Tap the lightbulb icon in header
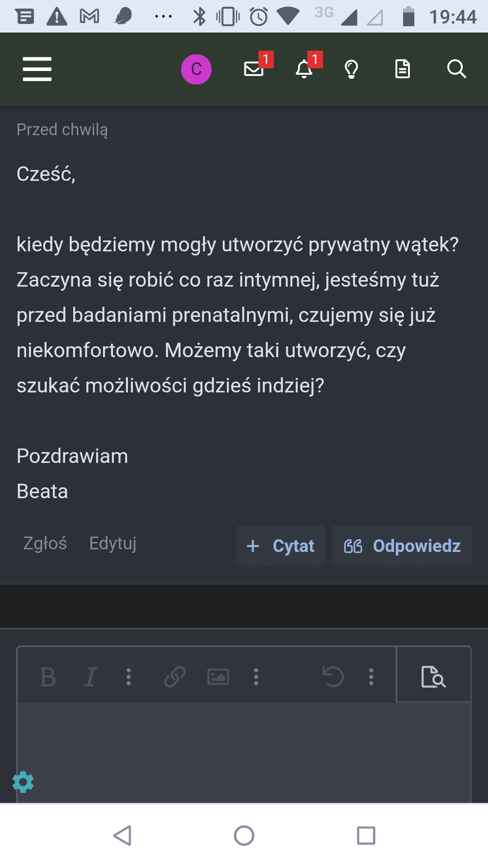The height and width of the screenshot is (868, 488). click(x=352, y=69)
